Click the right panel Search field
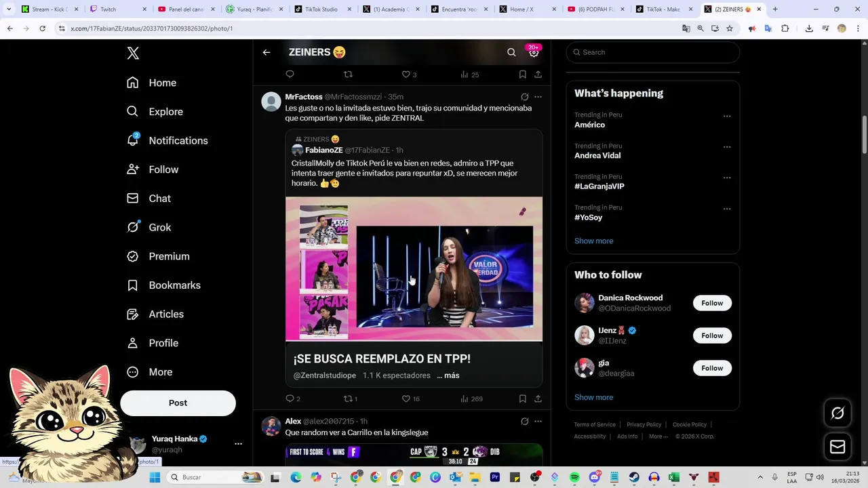Screen dimensions: 868x488 (x=652, y=52)
